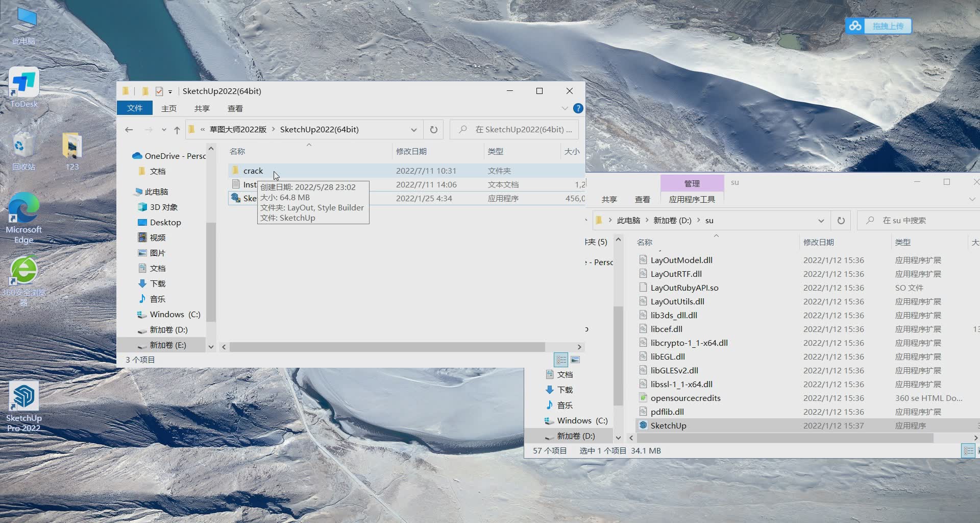Open 应用程序工具 tab in su window
The height and width of the screenshot is (523, 980).
click(692, 199)
